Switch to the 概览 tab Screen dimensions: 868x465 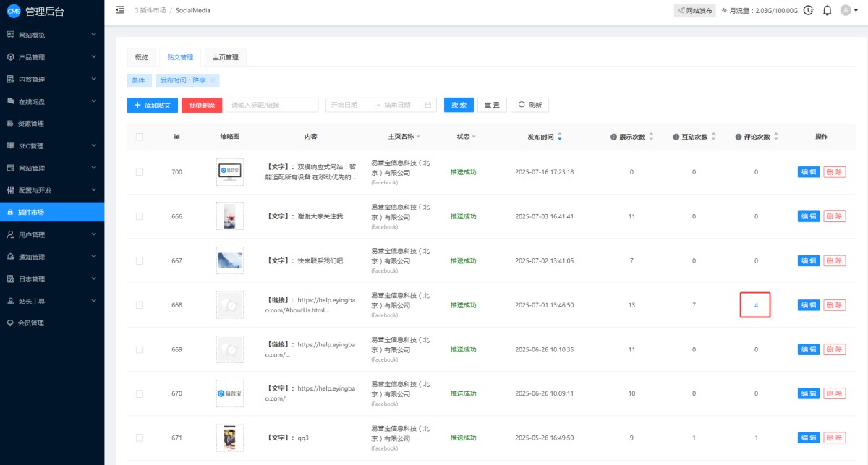(x=141, y=57)
